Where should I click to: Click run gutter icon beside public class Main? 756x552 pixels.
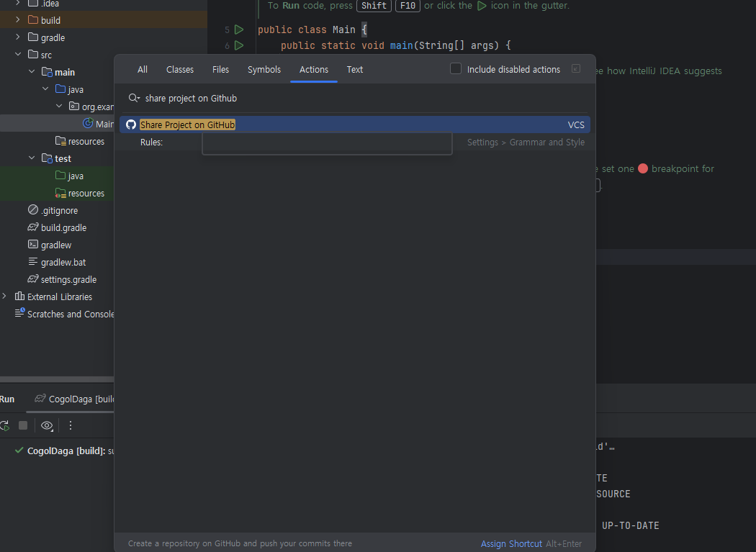coord(238,30)
